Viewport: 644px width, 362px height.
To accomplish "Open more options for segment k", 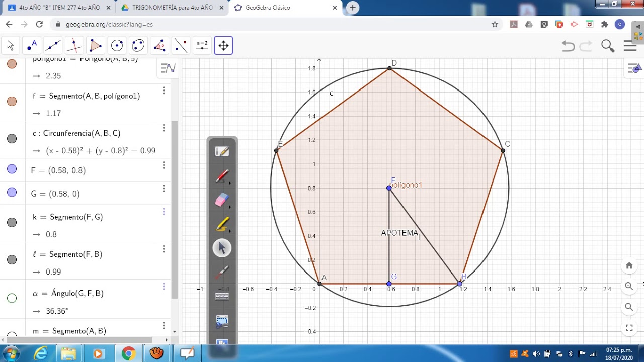I will [164, 212].
